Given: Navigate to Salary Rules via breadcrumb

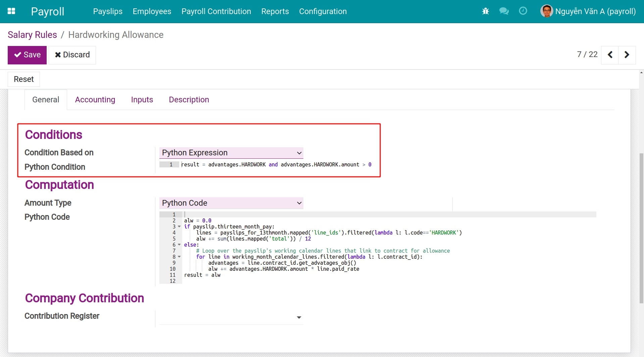Looking at the screenshot, I should coord(32,35).
